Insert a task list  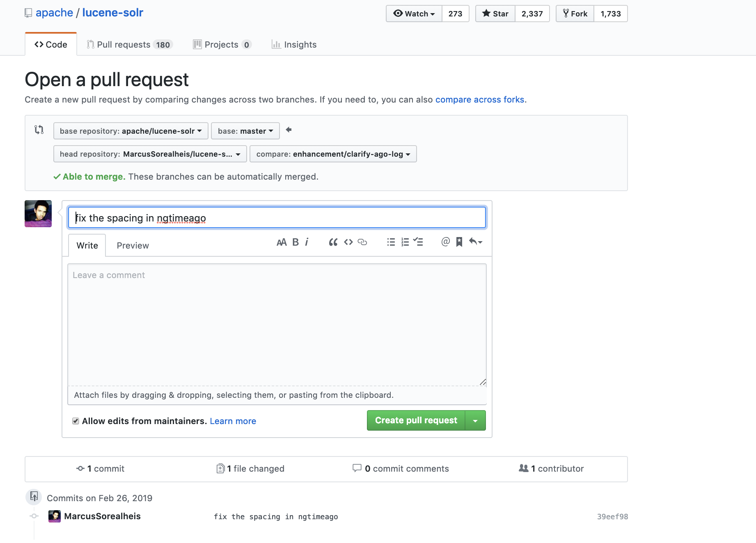[418, 242]
